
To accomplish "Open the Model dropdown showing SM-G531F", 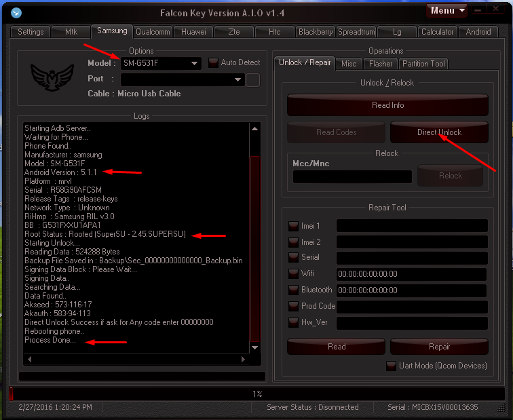I will point(161,63).
